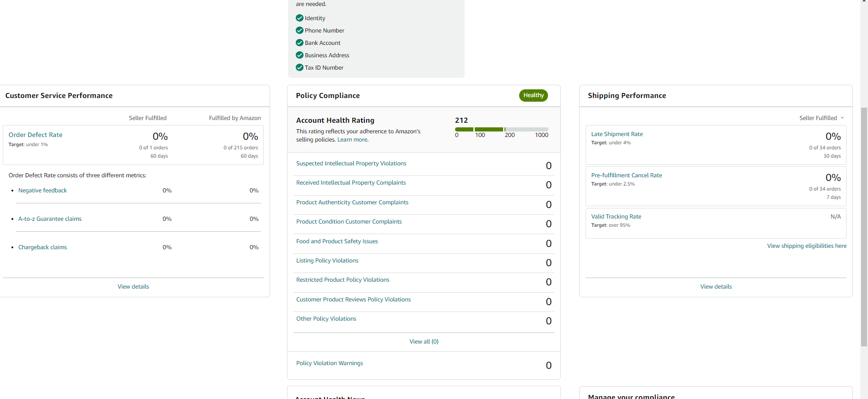868x399 pixels.
Task: Open the Order Defect Rate link
Action: (35, 135)
